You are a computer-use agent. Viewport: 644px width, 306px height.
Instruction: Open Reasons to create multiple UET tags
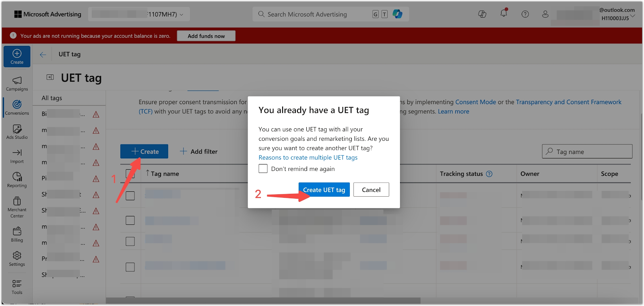point(308,158)
